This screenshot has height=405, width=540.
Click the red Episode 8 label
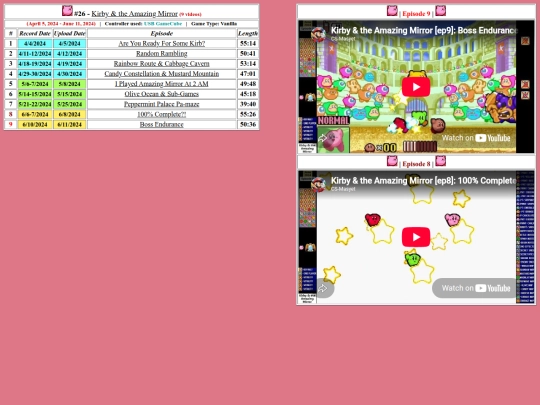(416, 164)
